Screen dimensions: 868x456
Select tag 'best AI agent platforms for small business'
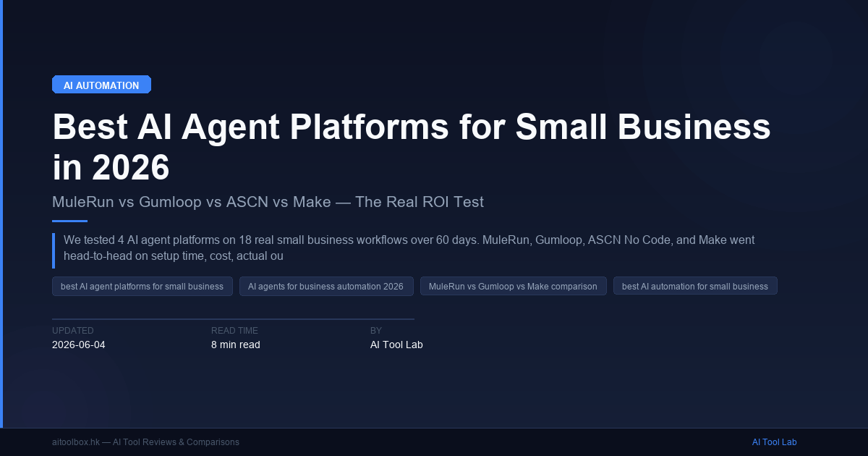[142, 286]
